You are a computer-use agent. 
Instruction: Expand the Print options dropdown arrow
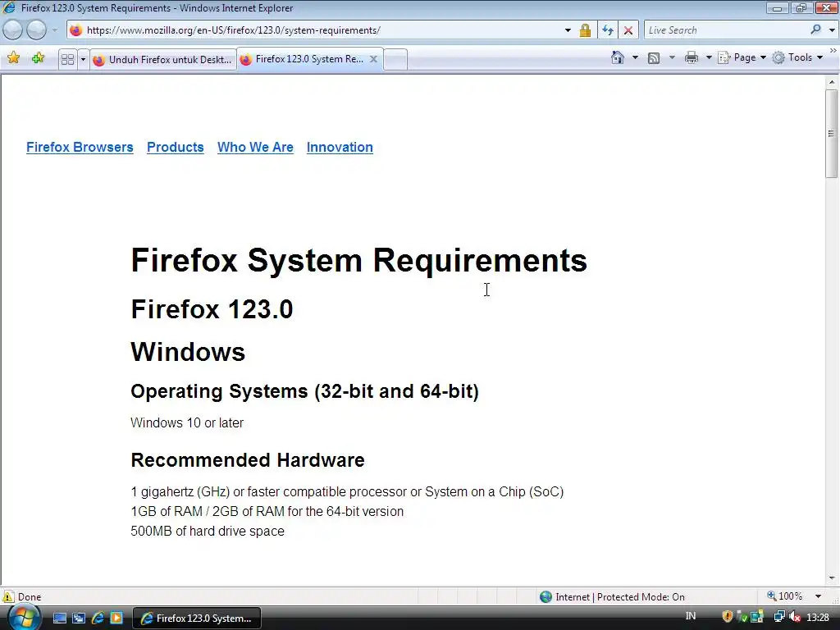tap(709, 57)
